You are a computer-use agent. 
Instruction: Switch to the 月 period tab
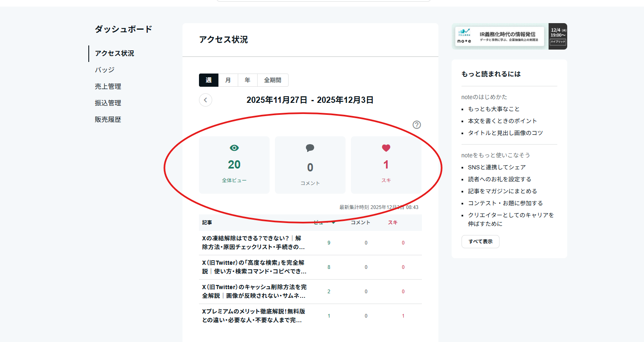(x=228, y=80)
